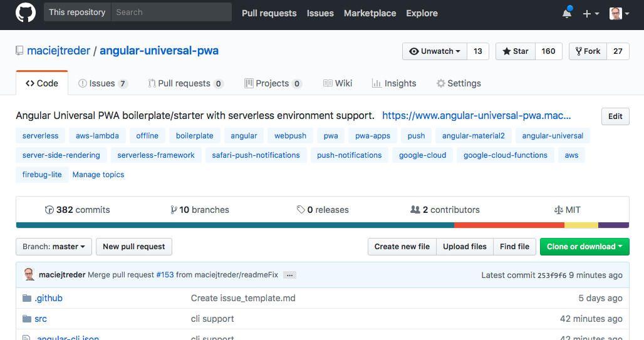The width and height of the screenshot is (644, 340).
Task: Switch to the Code tab
Action: coord(42,83)
